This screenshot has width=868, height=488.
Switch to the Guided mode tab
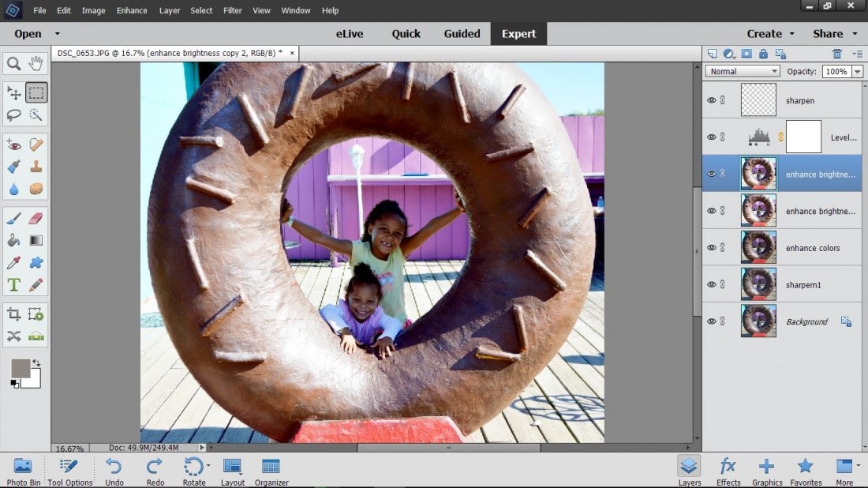(462, 34)
